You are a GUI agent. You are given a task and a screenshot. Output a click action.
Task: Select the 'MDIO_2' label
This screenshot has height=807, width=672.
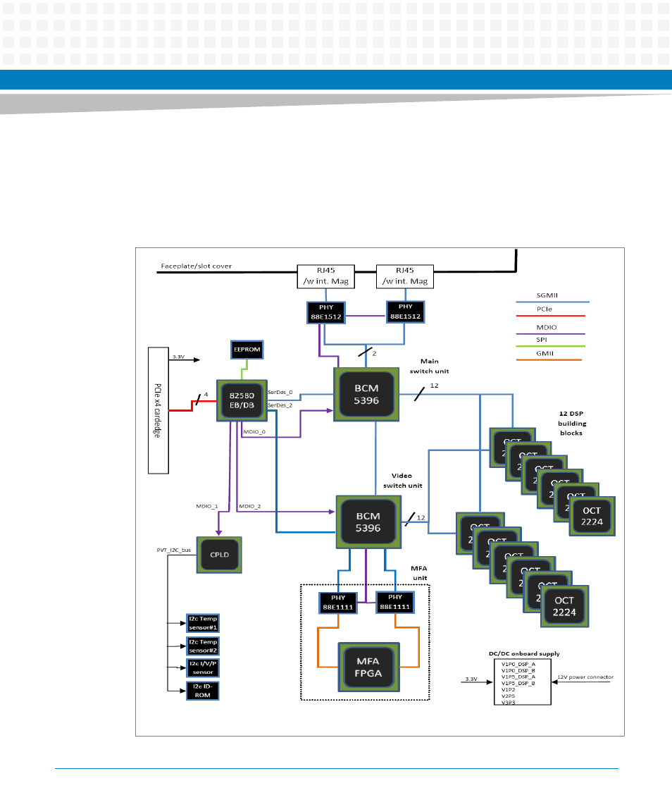point(250,507)
